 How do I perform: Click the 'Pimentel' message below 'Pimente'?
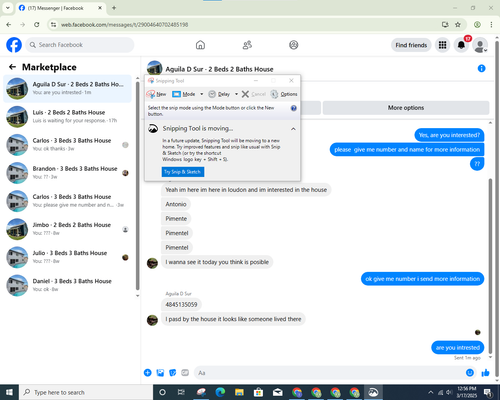177,233
